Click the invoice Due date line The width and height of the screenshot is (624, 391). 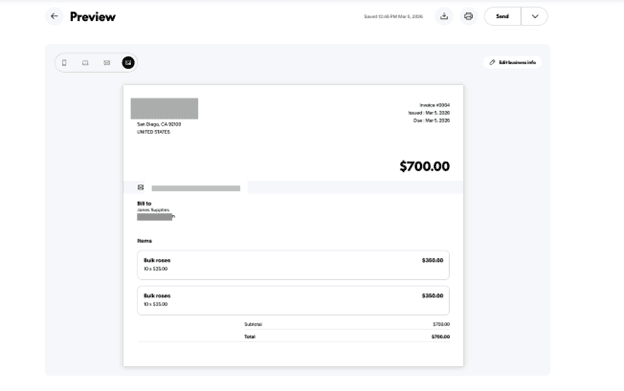(431, 120)
